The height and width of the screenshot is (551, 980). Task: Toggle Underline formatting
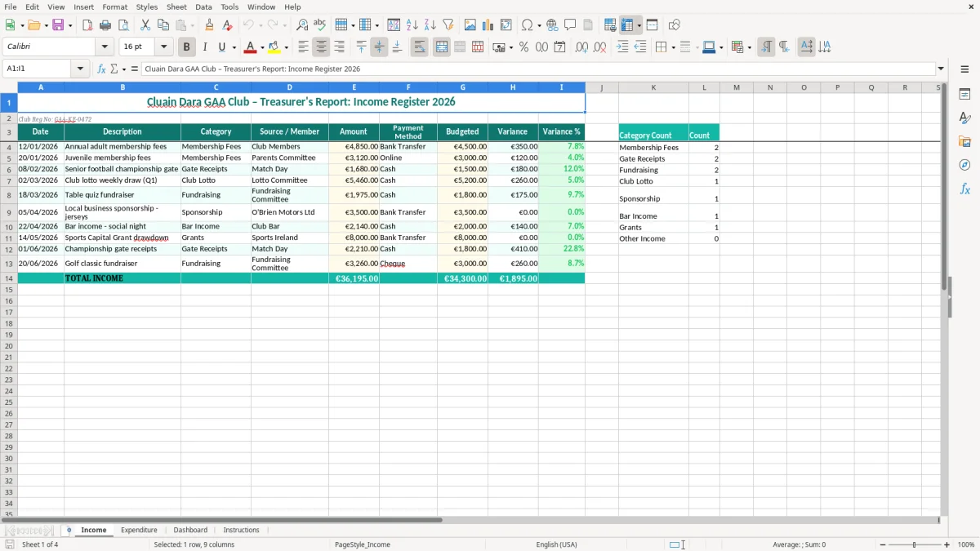click(x=221, y=47)
